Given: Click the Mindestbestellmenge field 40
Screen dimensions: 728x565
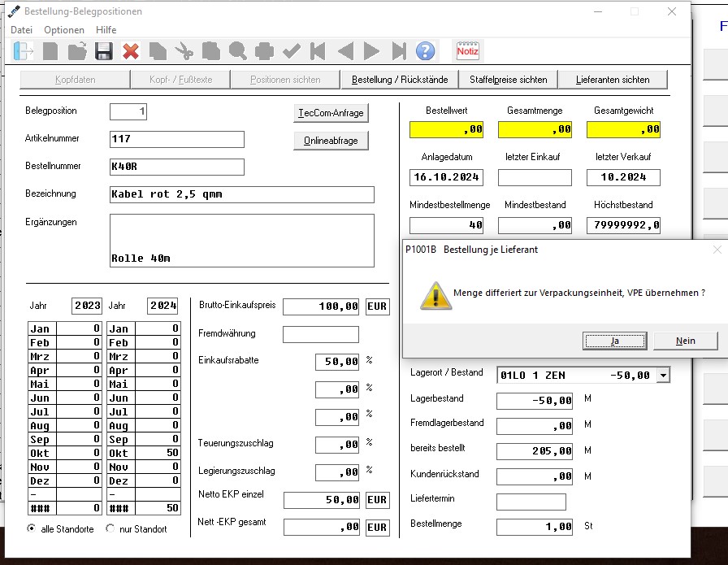Looking at the screenshot, I should coord(447,225).
